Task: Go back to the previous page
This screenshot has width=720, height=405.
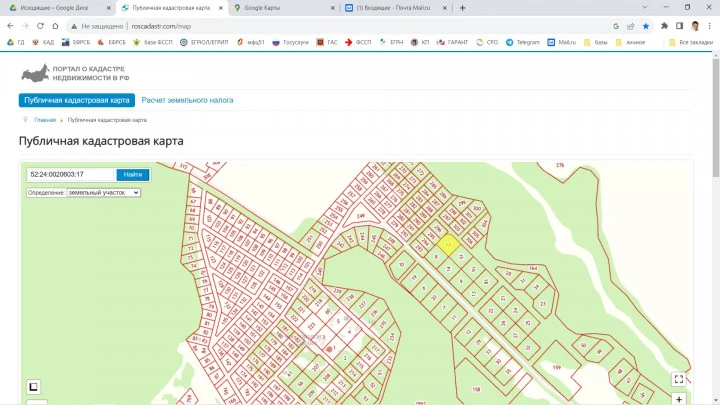Action: point(10,26)
